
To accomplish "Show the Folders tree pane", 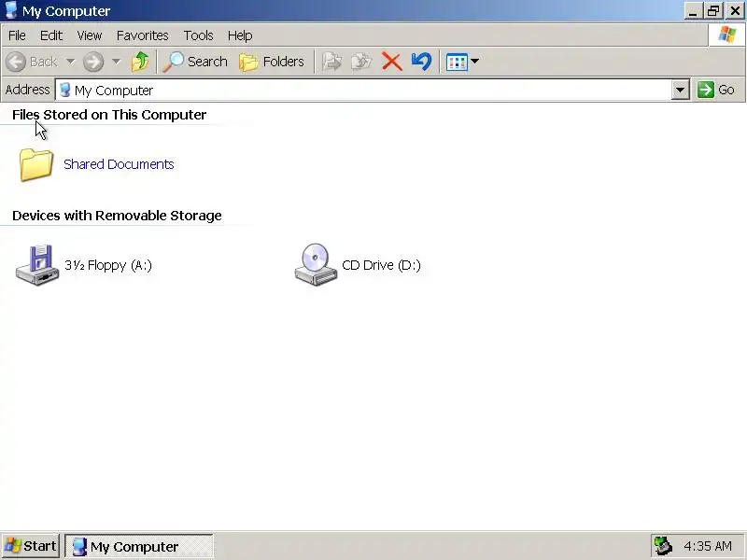I will point(272,62).
